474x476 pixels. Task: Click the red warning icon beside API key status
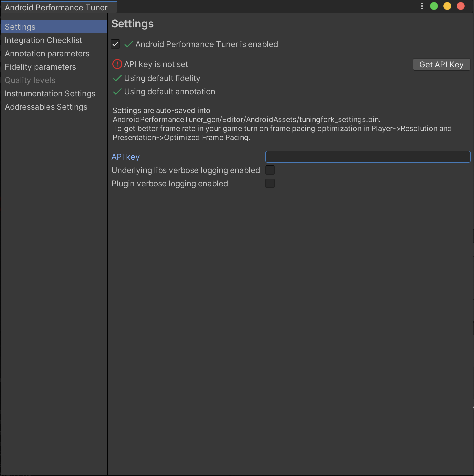click(117, 64)
